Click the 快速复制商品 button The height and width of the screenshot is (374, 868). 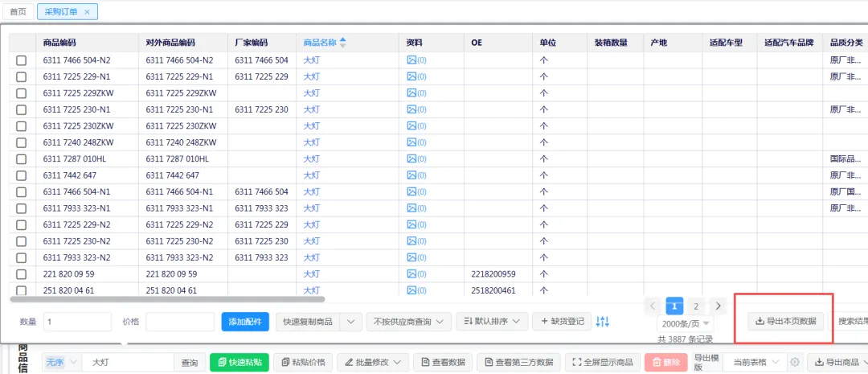coord(308,322)
